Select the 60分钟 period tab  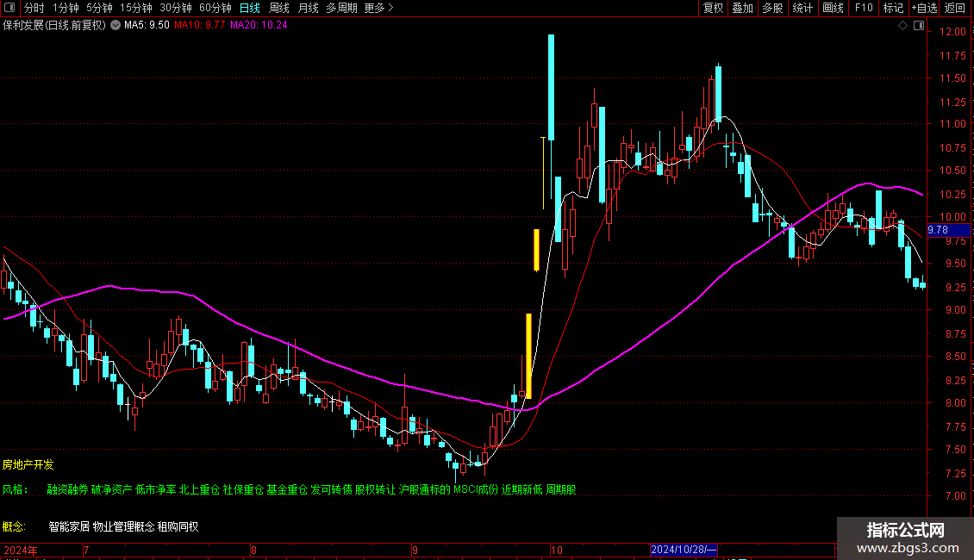coord(215,8)
